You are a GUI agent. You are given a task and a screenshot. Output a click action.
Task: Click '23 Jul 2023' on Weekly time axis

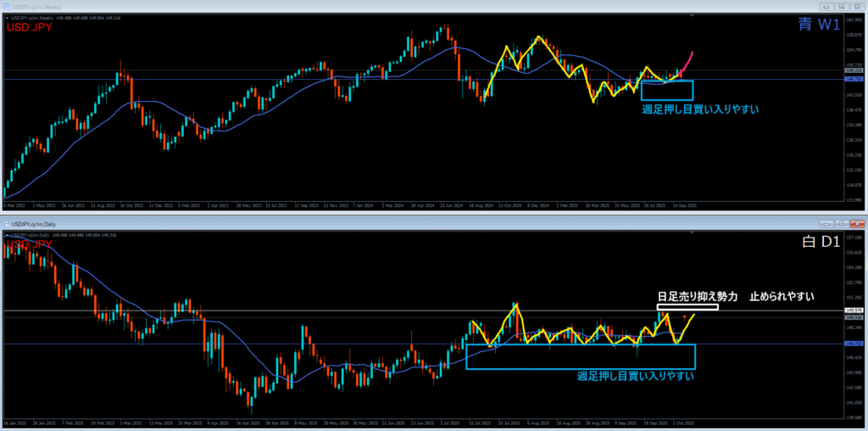tap(276, 205)
